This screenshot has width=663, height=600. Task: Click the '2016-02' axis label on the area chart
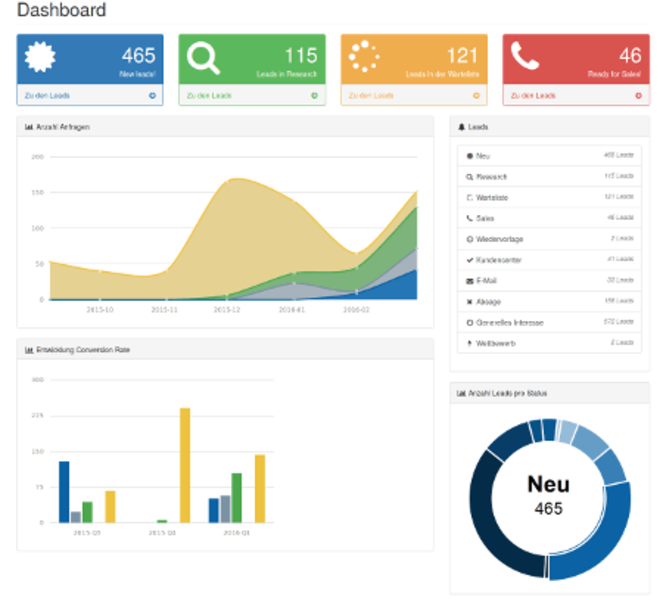[x=356, y=310]
